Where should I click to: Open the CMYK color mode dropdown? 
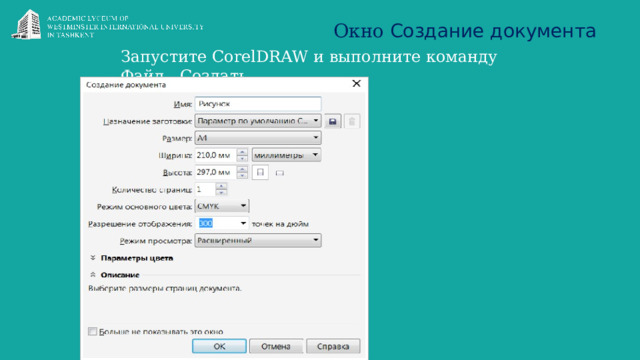(222, 206)
